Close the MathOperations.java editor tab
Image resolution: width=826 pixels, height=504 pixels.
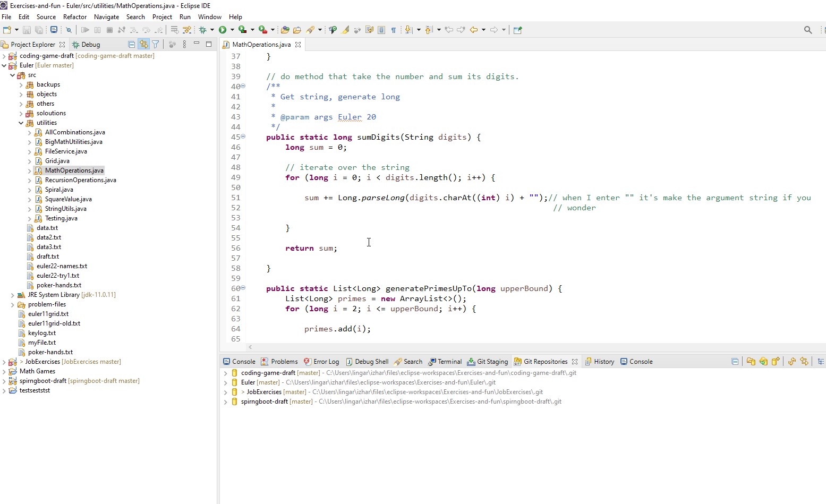tap(298, 45)
